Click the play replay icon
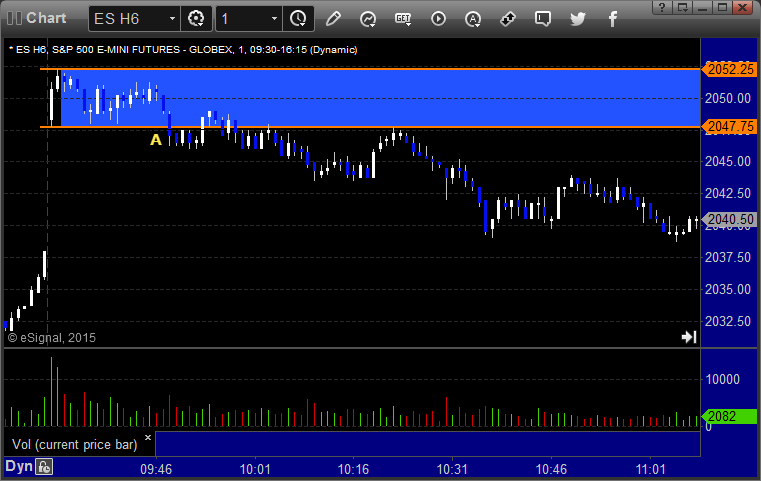 438,19
